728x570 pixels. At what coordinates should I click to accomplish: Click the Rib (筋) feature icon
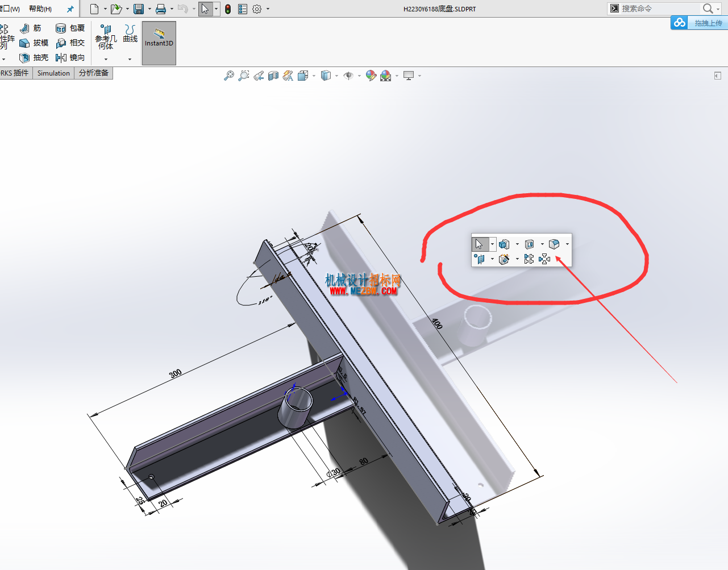24,28
